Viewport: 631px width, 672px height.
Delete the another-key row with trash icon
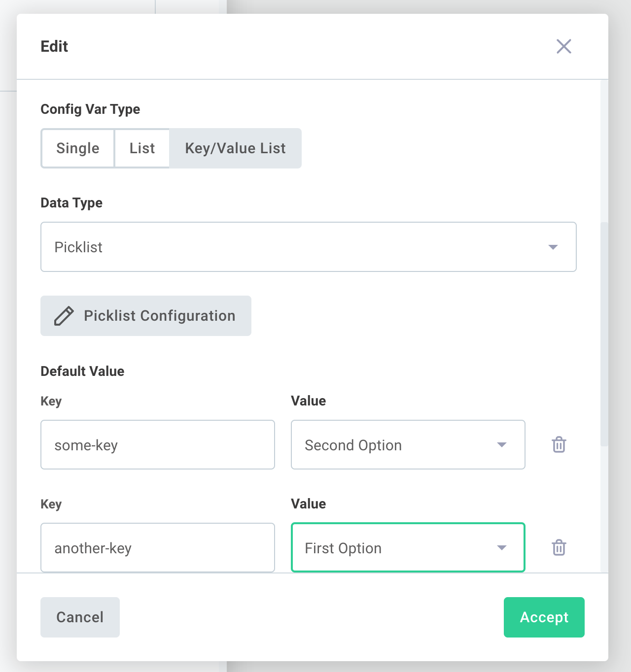pos(559,547)
